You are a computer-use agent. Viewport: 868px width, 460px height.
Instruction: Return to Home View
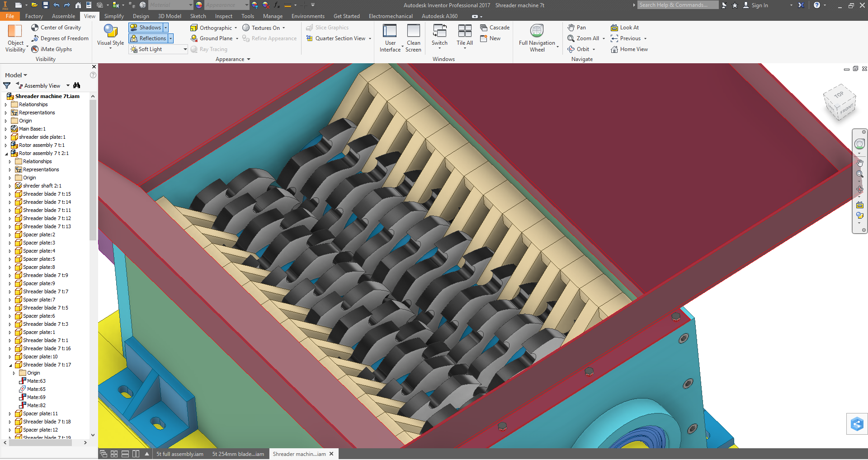click(629, 49)
